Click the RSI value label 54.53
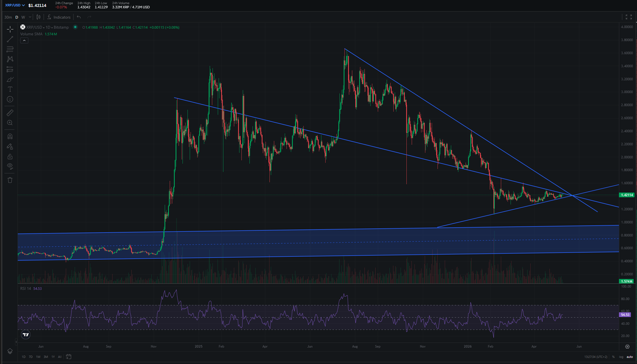Screen dimensions: 637x364 [x=625, y=315]
